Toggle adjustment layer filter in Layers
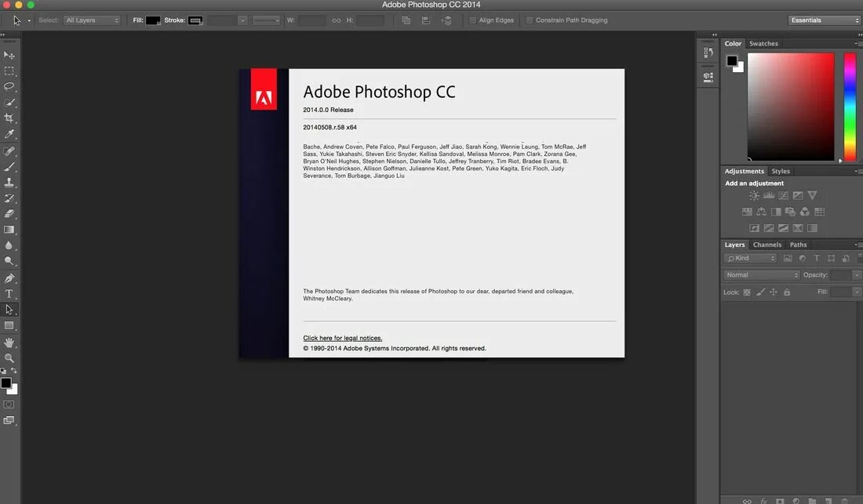 803,259
